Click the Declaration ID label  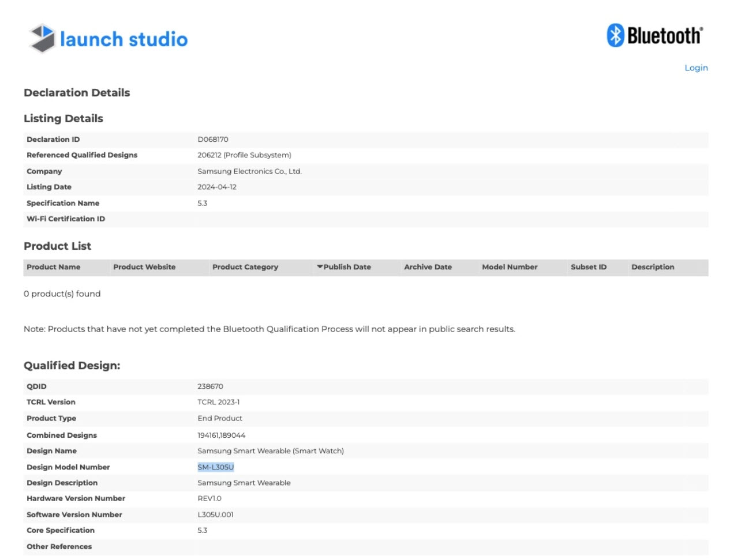tap(53, 140)
